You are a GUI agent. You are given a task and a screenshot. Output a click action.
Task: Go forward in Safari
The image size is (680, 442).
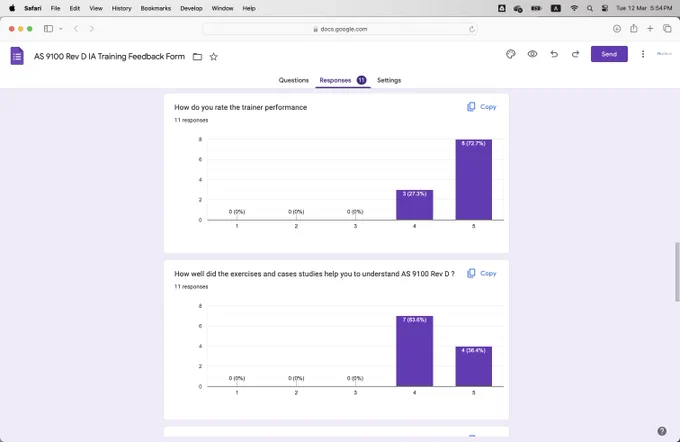(x=92, y=29)
